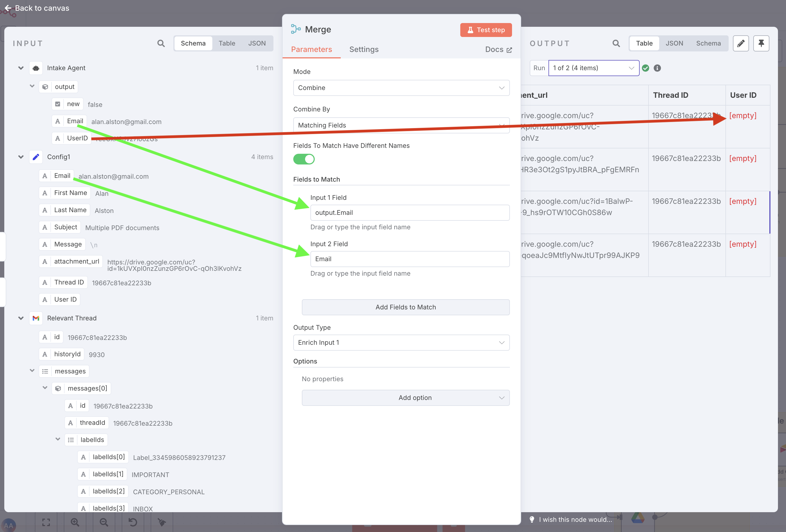Disable Fields To Match Have Different Names
Image resolution: width=786 pixels, height=532 pixels.
303,159
